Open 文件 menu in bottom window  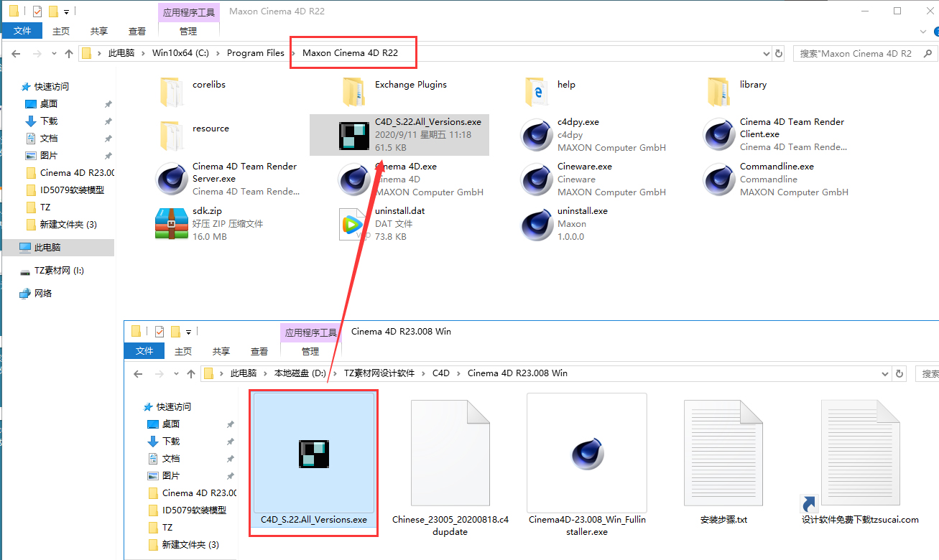click(x=144, y=351)
